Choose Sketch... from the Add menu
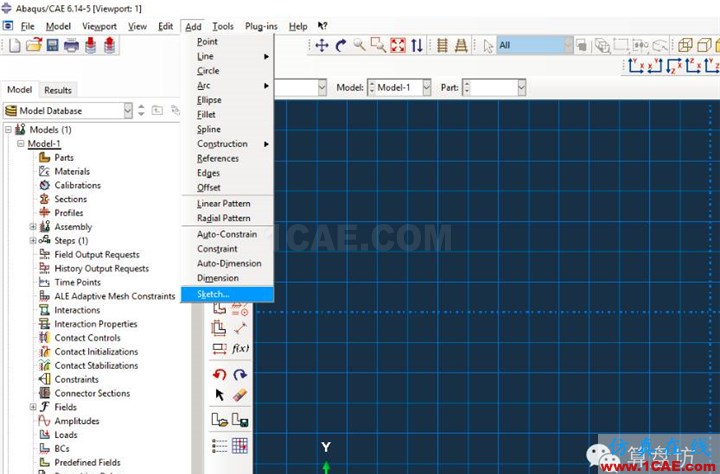This screenshot has width=720, height=474. click(227, 294)
